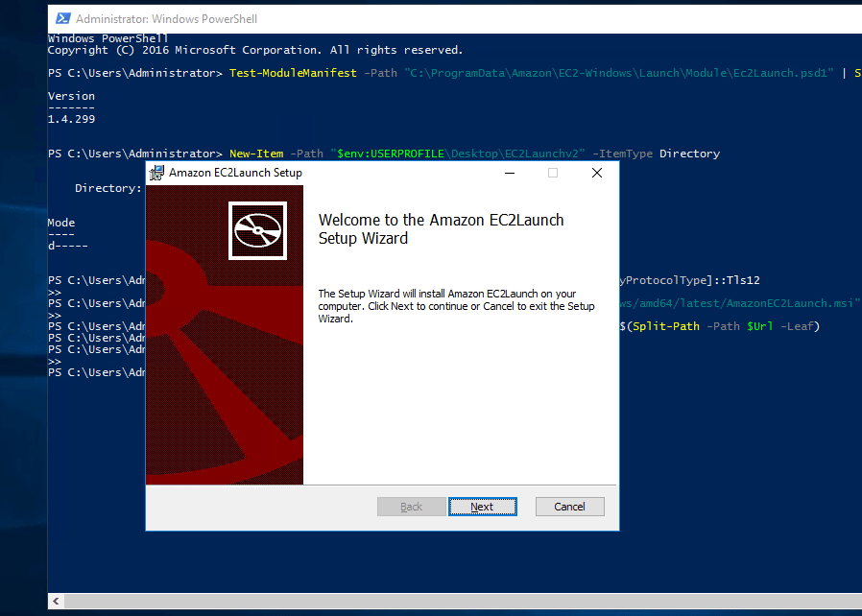The image size is (862, 616).
Task: Click the Next button in setup wizard
Action: [482, 507]
